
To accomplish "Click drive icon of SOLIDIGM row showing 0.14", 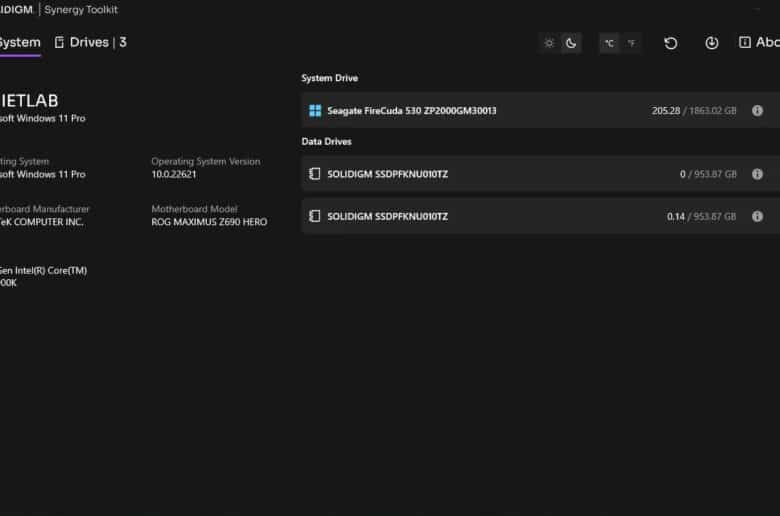I will tap(314, 216).
